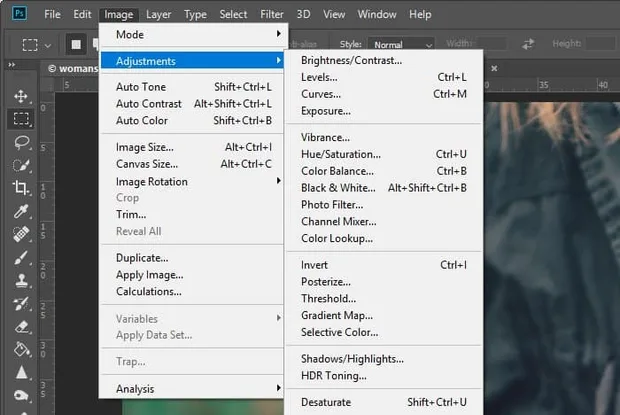Select the Sharpen tool triangle icon
The height and width of the screenshot is (415, 620).
[21, 372]
